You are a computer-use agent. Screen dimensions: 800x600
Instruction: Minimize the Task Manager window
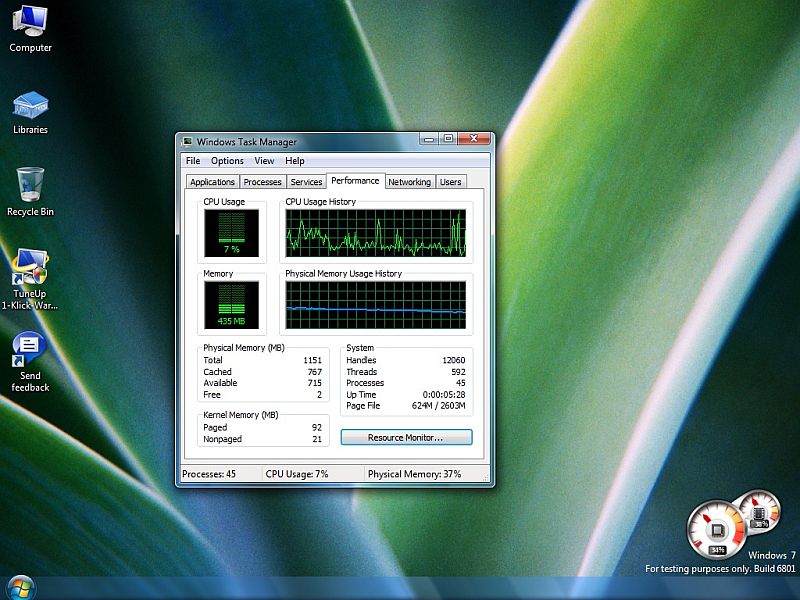(430, 139)
